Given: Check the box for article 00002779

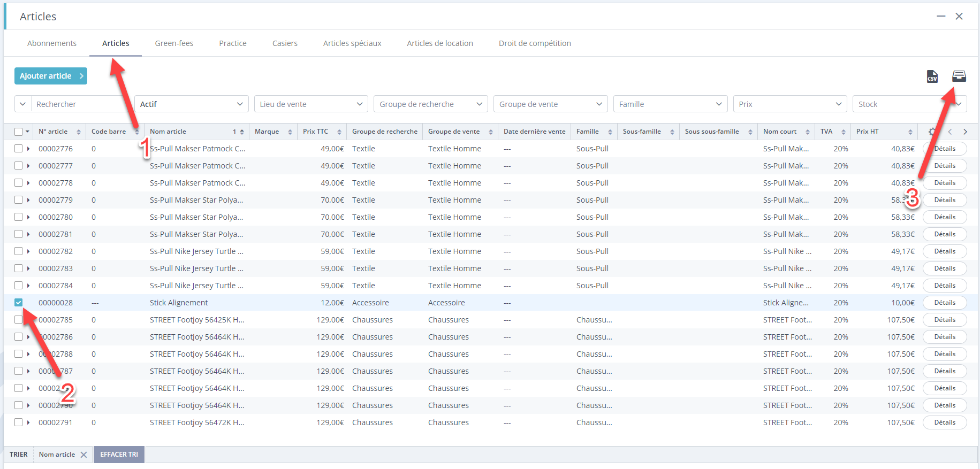Looking at the screenshot, I should (x=19, y=200).
